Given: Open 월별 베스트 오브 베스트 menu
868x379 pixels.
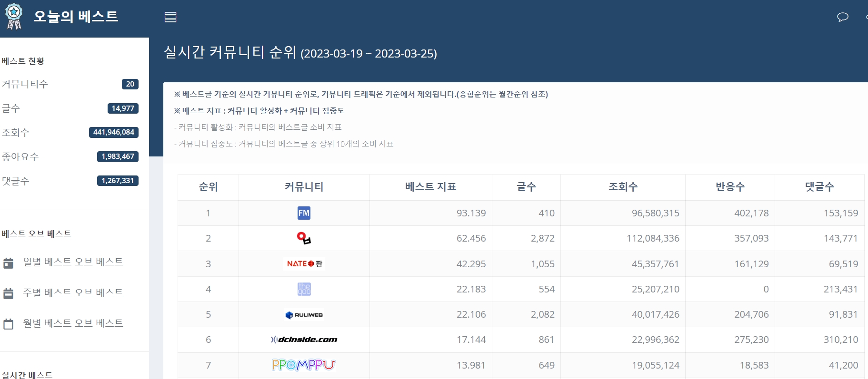Looking at the screenshot, I should [73, 323].
